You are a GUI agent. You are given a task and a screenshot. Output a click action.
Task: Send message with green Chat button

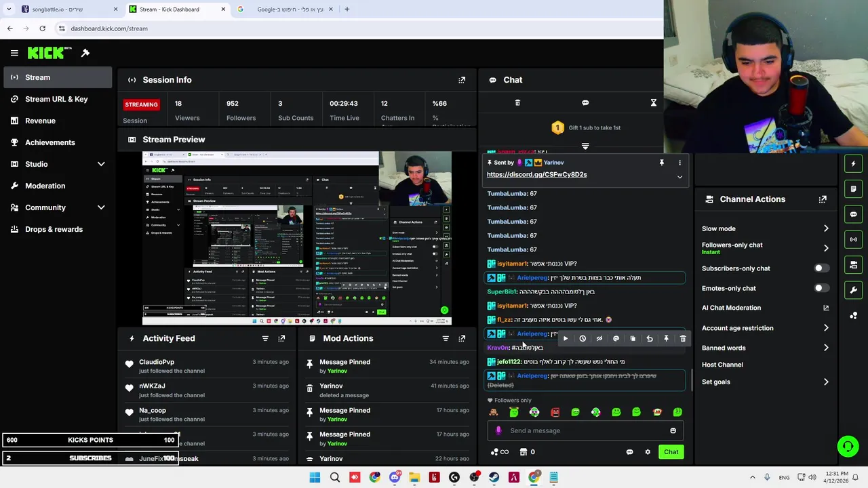click(x=671, y=452)
